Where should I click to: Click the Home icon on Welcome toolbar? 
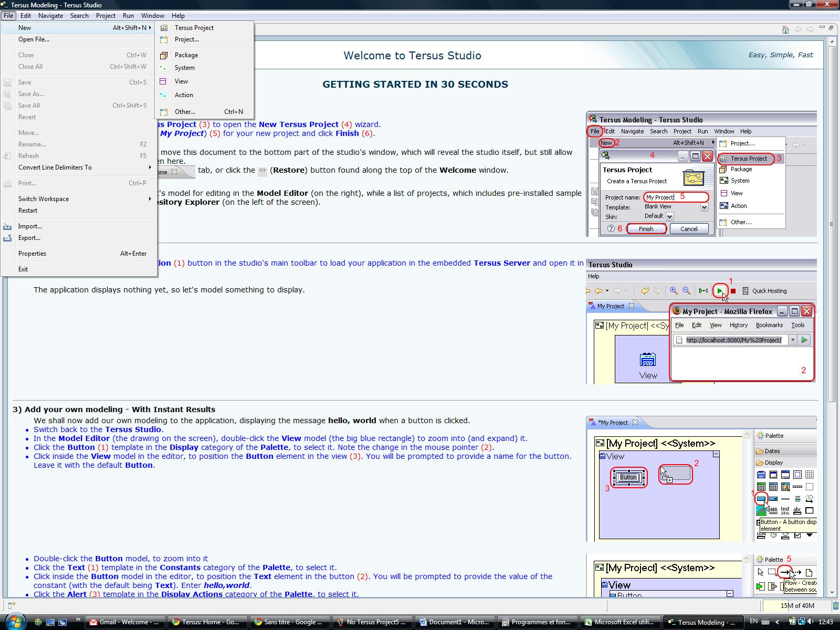coord(785,29)
